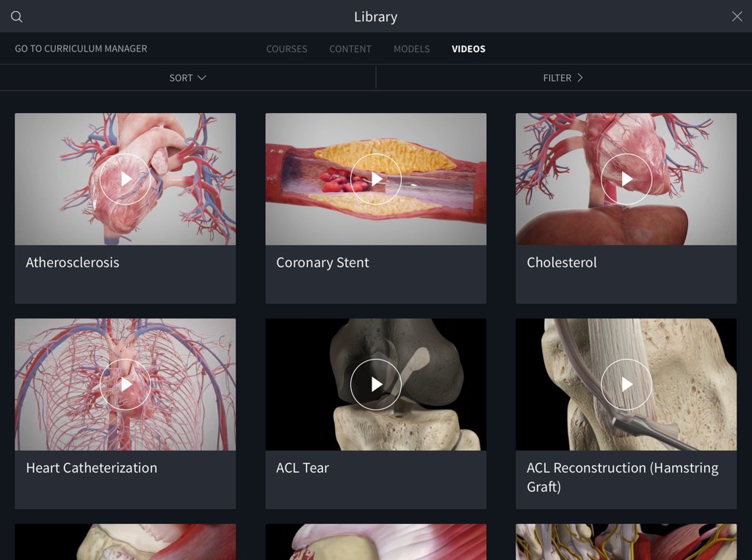Image resolution: width=752 pixels, height=560 pixels.
Task: Open the partially visible bottom-middle muscle video thumbnail
Action: tap(376, 542)
